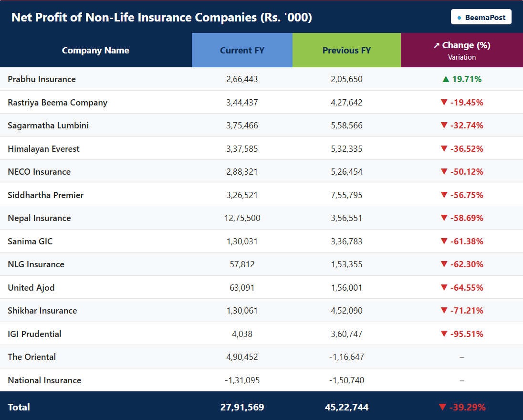Select the IGI Prudential name
Screen dimensions: 523x420
pyautogui.click(x=34, y=334)
